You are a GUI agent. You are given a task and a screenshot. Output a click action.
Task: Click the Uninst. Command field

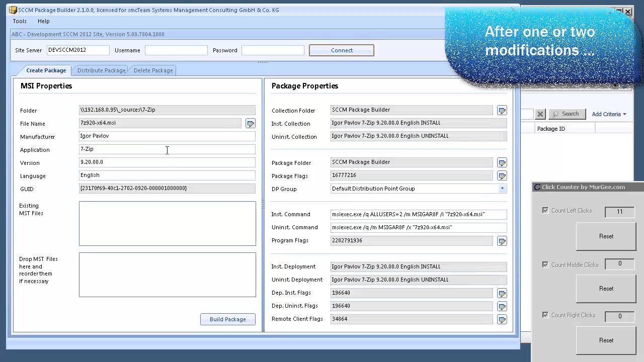pos(419,227)
